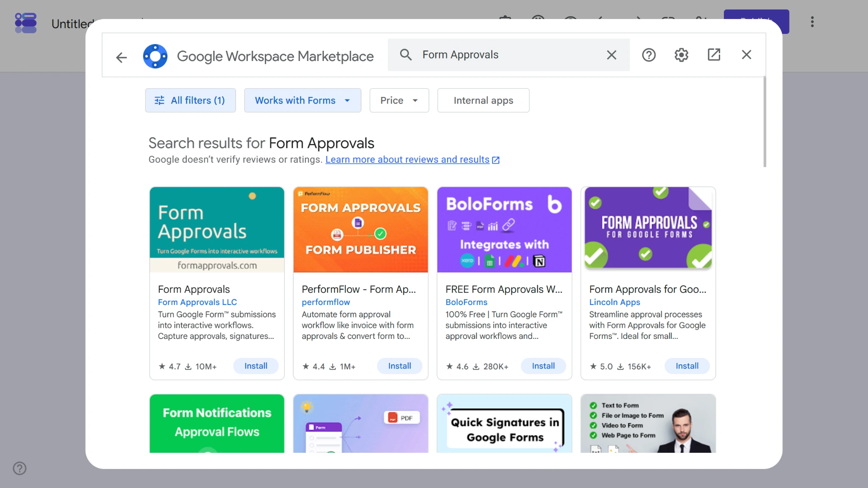
Task: Open Form Approvals for Google Forms thumbnail
Action: (x=648, y=230)
